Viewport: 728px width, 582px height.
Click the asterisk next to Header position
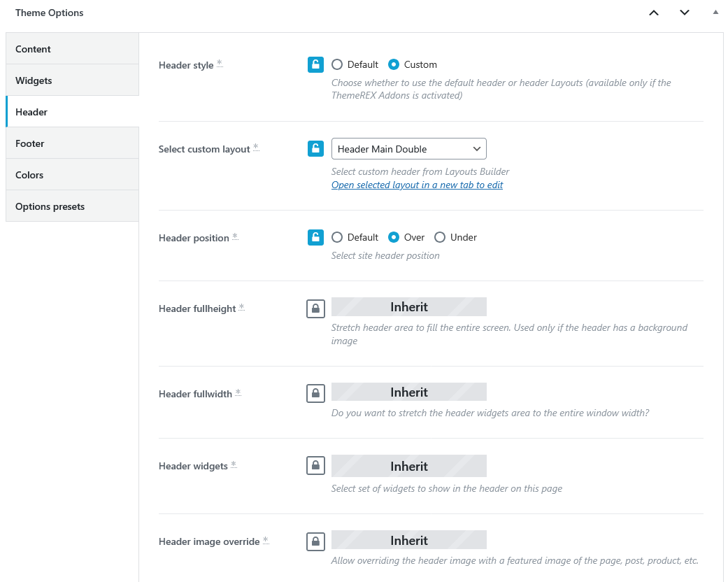click(x=235, y=236)
